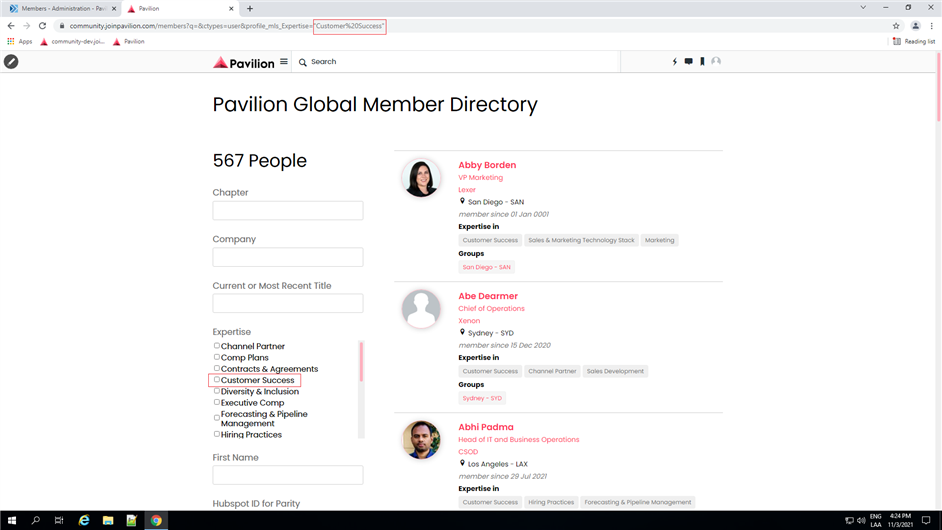
Task: Check the Hiring Practices checkbox
Action: (x=217, y=434)
